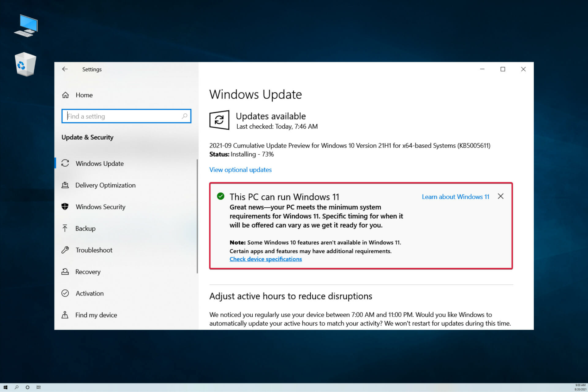Click the Backup arrow icon
Viewport: 588px width, 392px height.
click(65, 228)
